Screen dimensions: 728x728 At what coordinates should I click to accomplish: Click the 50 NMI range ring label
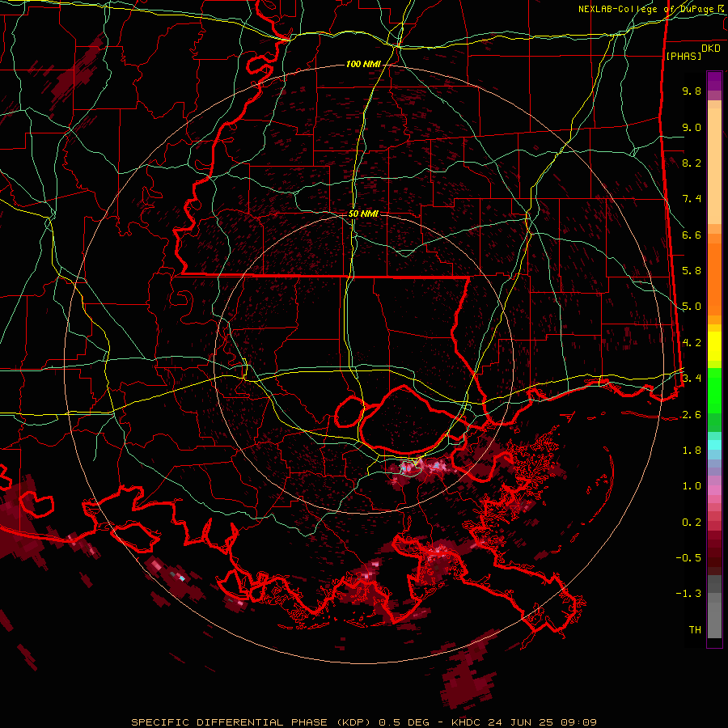point(363,214)
